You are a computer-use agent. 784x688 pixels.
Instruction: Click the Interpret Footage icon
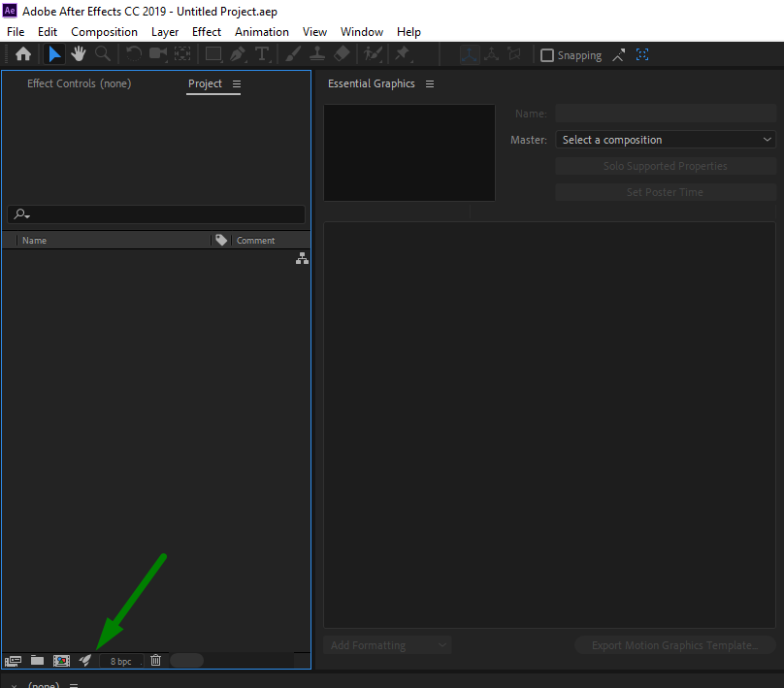pos(13,661)
